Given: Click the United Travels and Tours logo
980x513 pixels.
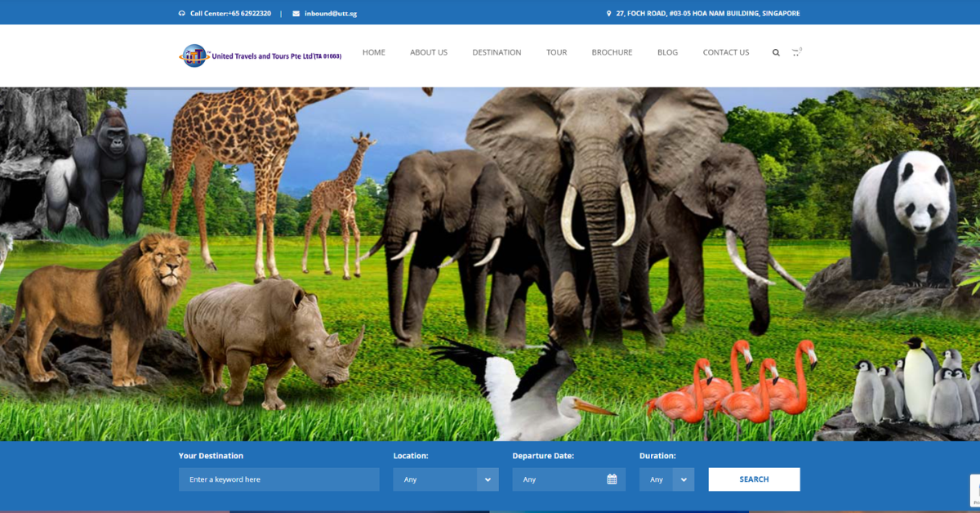Looking at the screenshot, I should click(x=194, y=56).
